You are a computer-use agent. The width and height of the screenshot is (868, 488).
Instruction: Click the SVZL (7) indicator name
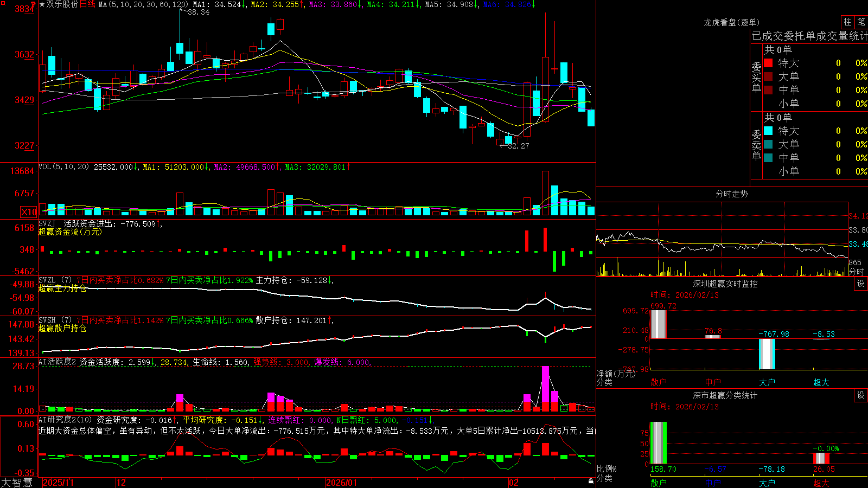coord(55,280)
